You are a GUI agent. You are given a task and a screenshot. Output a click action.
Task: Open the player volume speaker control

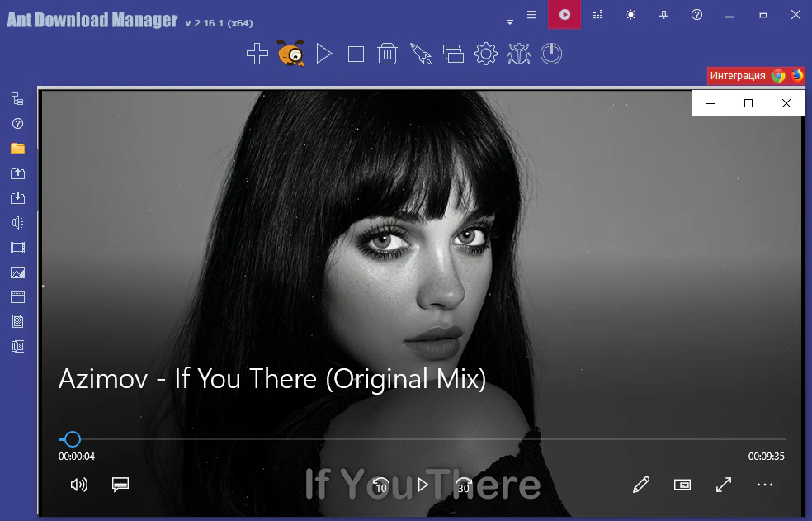pyautogui.click(x=78, y=485)
